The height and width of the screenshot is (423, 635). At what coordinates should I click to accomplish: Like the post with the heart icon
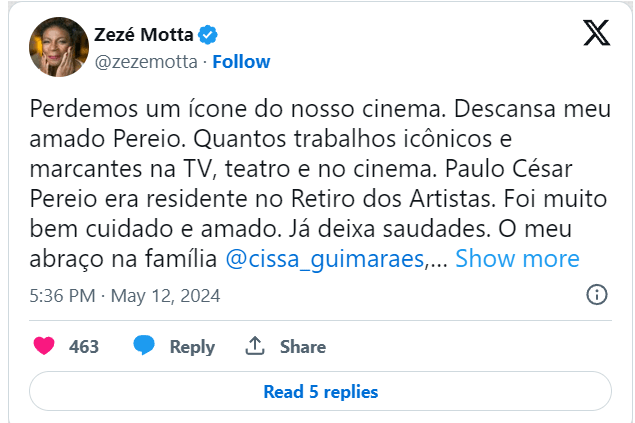pos(44,346)
